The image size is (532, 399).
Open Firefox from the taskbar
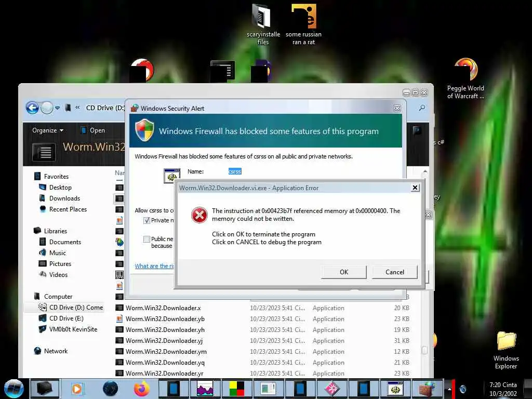point(141,389)
